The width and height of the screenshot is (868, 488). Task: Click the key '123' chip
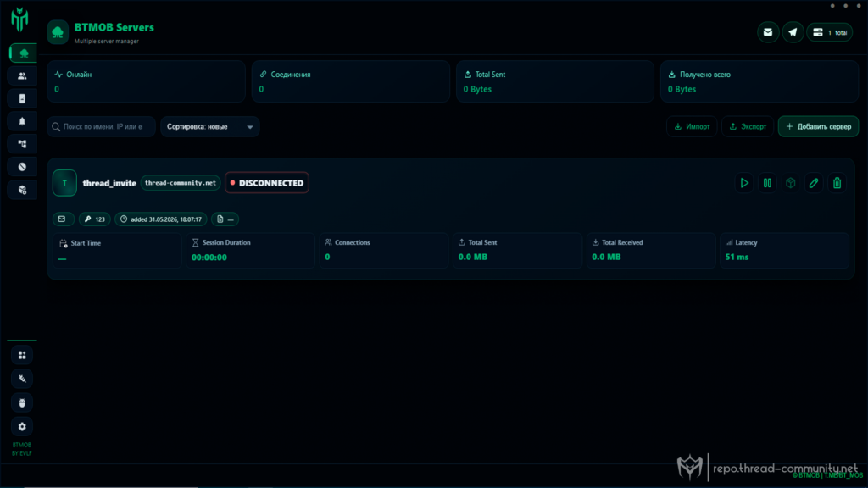click(x=95, y=219)
